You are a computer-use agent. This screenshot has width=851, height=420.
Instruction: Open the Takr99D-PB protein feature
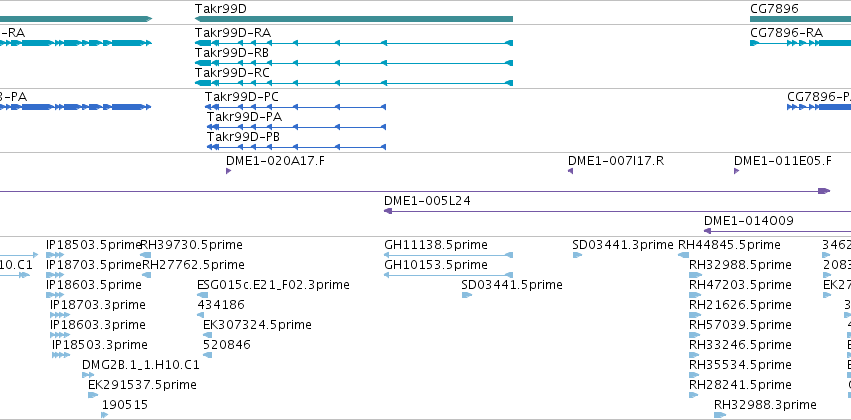click(296, 147)
